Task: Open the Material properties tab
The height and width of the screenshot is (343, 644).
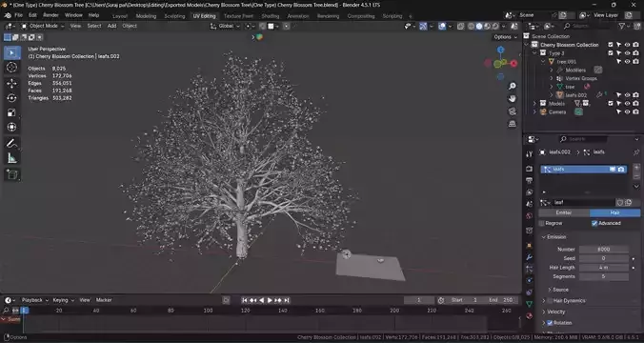Action: click(x=530, y=316)
